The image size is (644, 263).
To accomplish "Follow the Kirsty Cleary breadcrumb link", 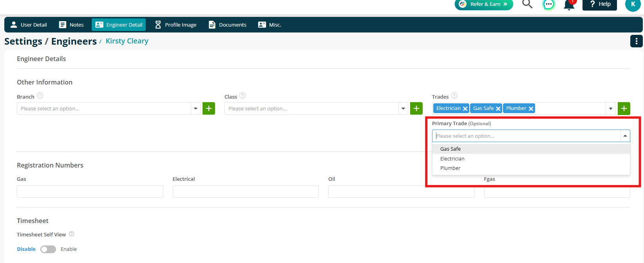I will (127, 41).
